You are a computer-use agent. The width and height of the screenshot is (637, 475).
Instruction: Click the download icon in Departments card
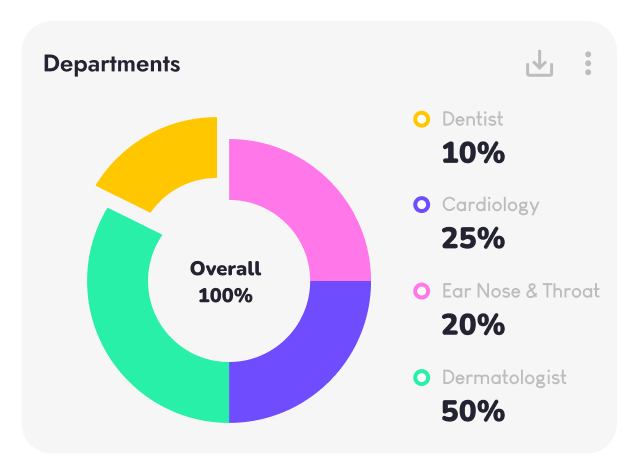540,63
